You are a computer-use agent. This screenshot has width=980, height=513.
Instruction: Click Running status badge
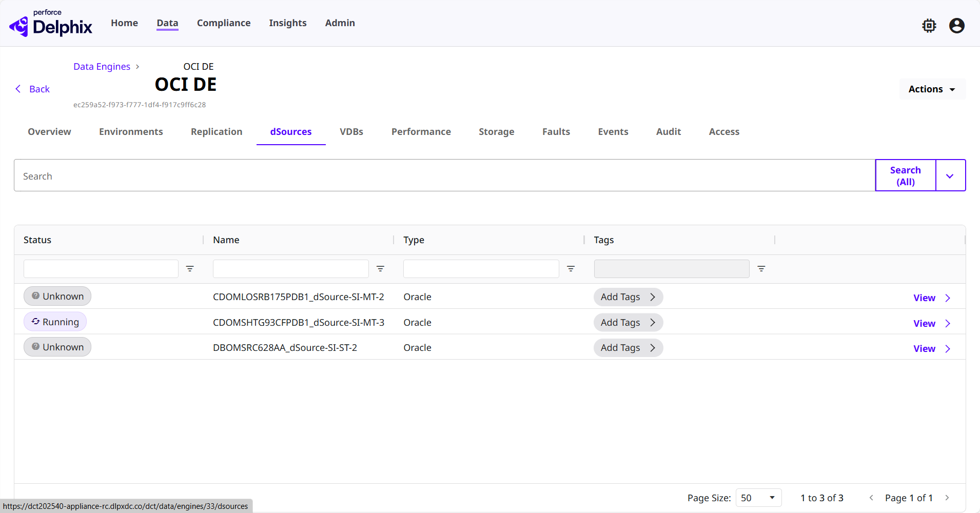click(55, 322)
